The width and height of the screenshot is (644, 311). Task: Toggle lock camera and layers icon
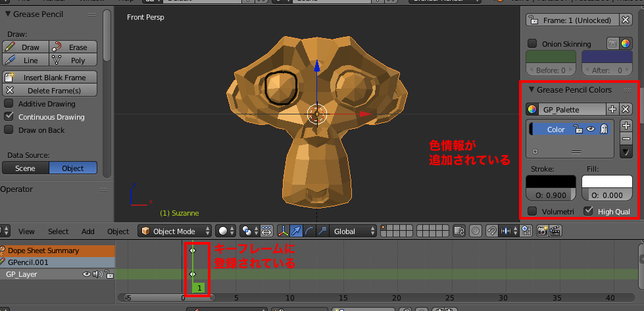tap(459, 231)
